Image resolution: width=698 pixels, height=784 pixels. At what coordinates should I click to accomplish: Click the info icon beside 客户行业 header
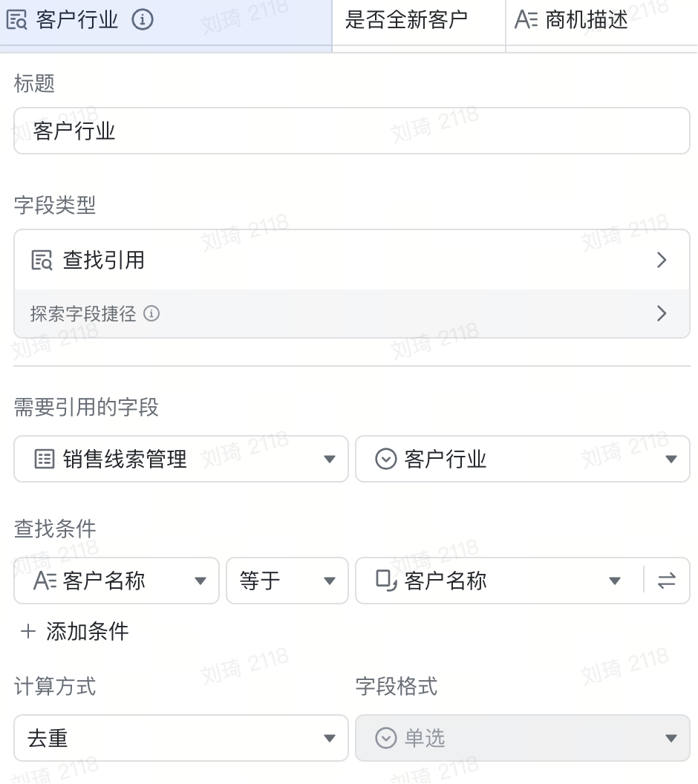click(142, 20)
